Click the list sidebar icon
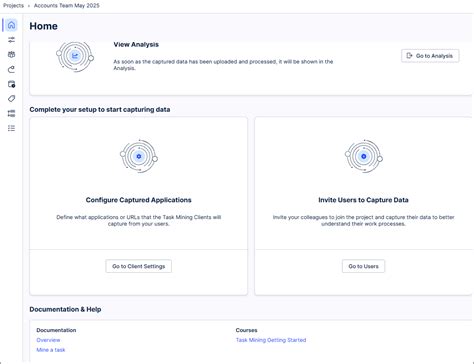 pos(11,128)
